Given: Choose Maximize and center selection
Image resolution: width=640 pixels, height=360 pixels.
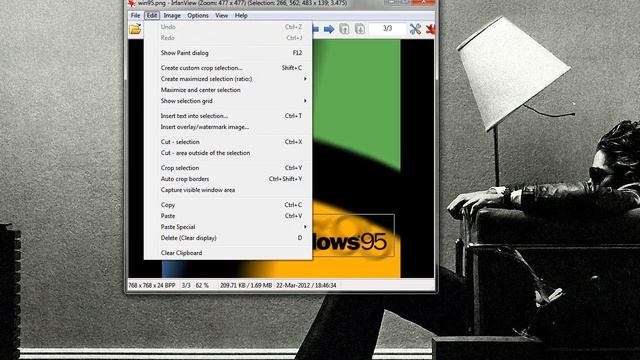Looking at the screenshot, I should point(228,90).
